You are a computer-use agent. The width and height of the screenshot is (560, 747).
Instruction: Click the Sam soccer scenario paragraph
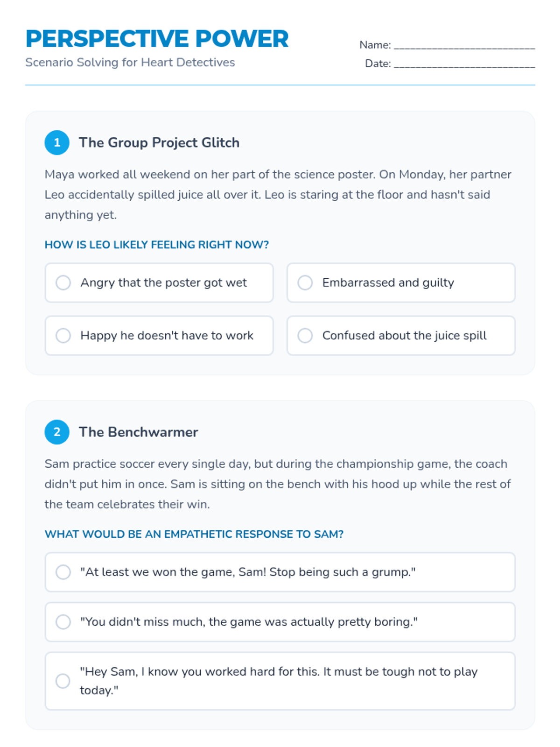pos(278,484)
